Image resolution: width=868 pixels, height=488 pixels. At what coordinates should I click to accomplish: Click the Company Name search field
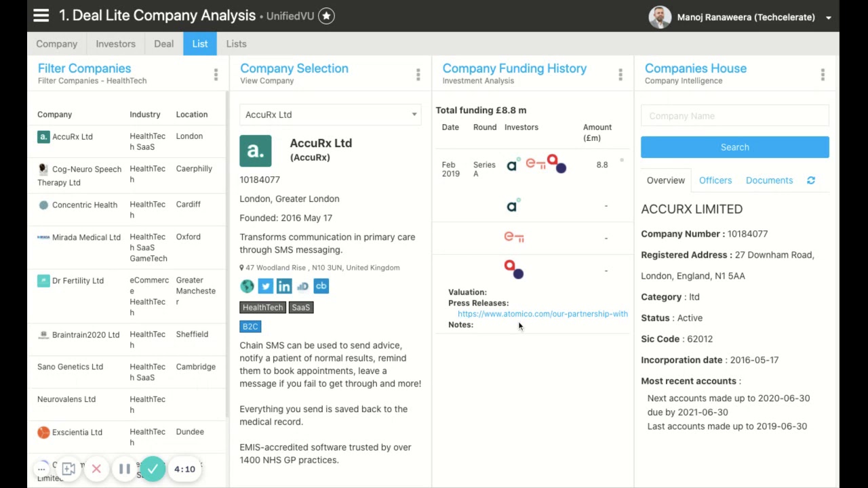pos(734,116)
